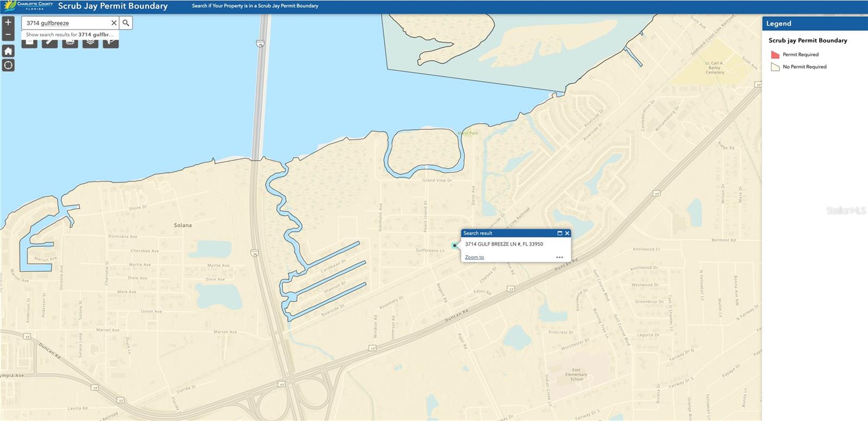Clear the search text with the X
This screenshot has height=421, width=868.
tap(114, 23)
